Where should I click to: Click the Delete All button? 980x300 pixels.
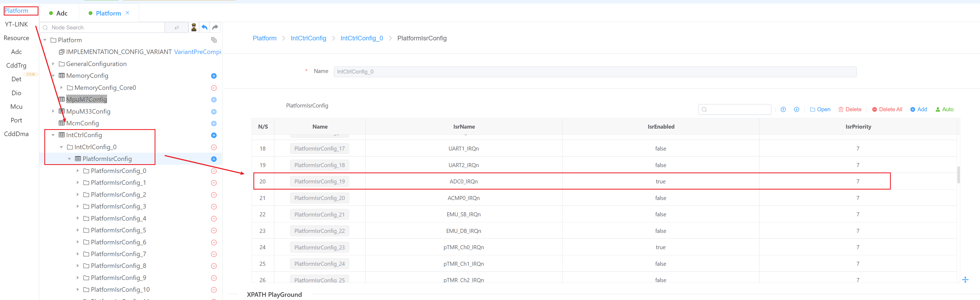tap(887, 110)
